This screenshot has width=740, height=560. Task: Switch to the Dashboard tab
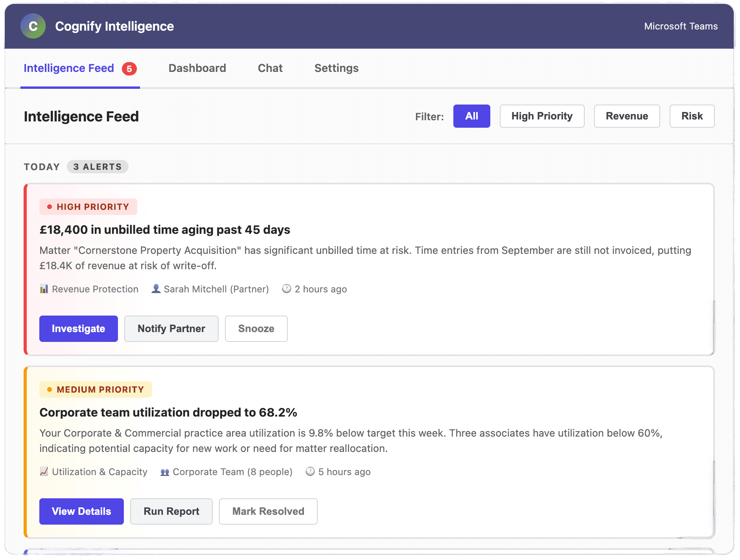pos(197,68)
